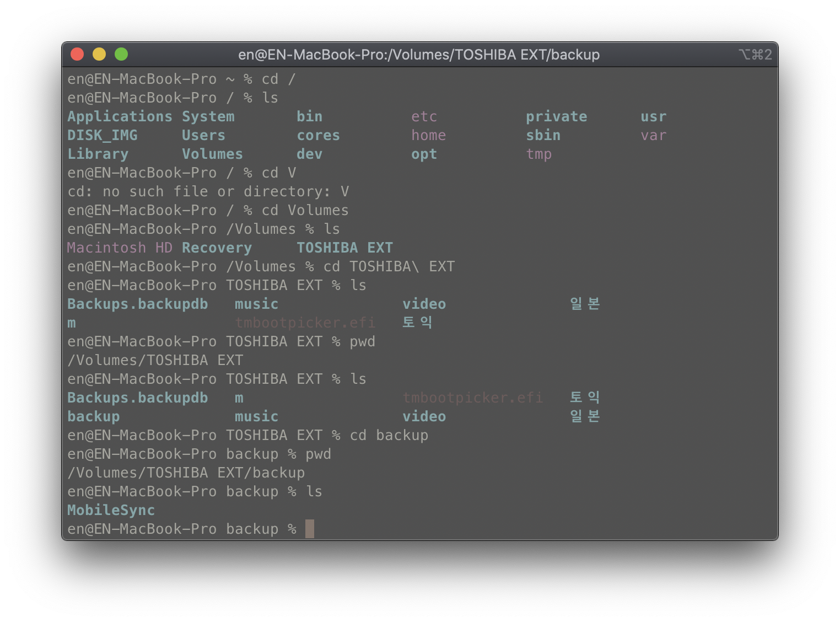Click the terminal cursor at final prompt
The image size is (840, 622).
click(310, 529)
